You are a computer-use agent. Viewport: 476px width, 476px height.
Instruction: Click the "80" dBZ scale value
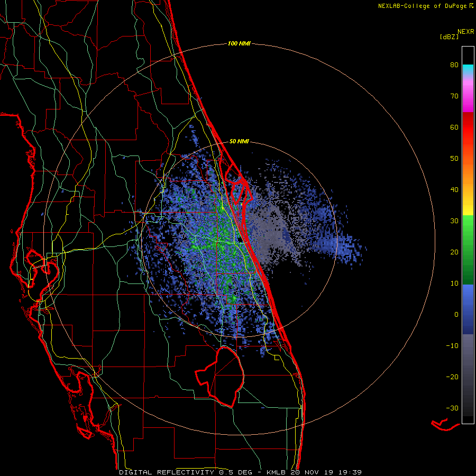tap(454, 65)
